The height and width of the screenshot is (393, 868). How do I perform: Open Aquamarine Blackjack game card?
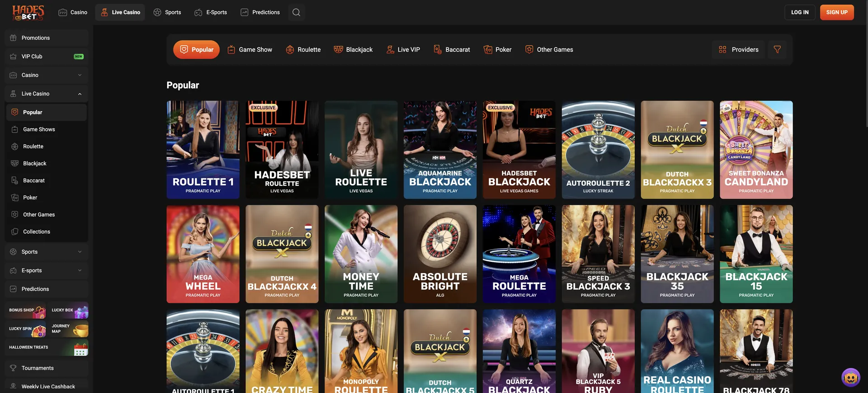[x=440, y=150]
